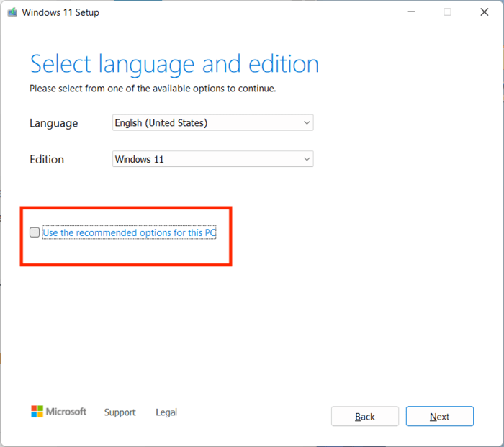Click the 'Select language and edition' heading

(174, 65)
